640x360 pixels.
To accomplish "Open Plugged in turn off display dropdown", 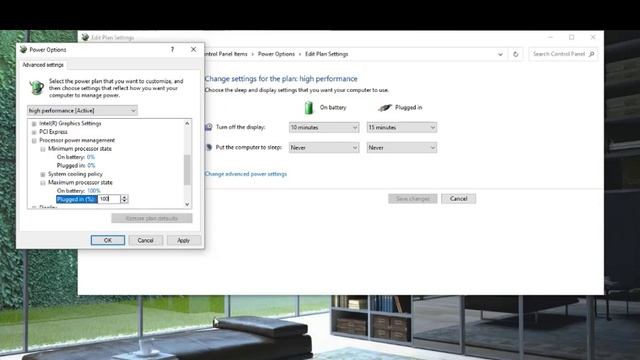I will (402, 127).
